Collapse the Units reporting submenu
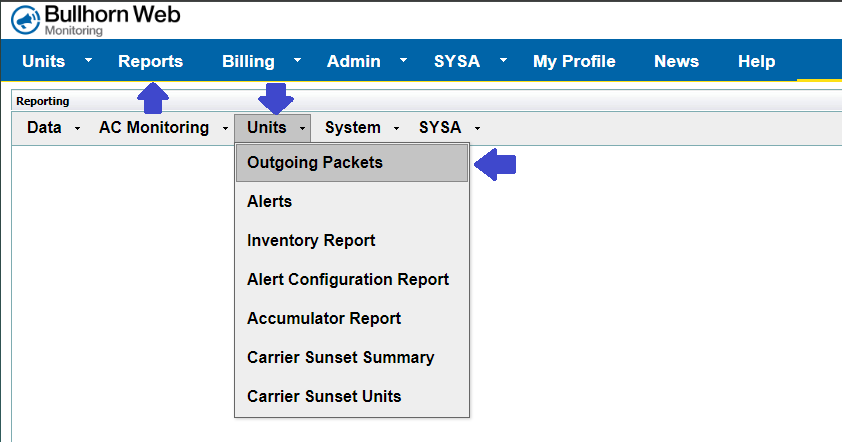The width and height of the screenshot is (842, 442). (x=267, y=128)
